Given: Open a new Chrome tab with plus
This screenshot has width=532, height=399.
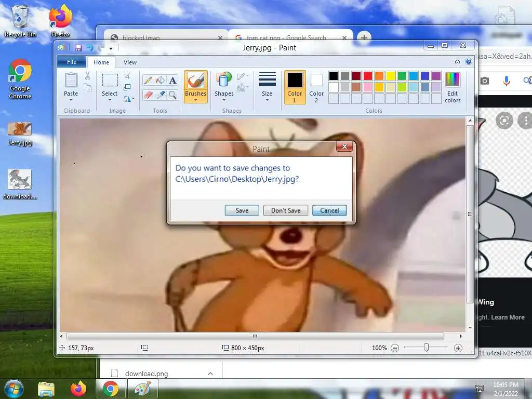Looking at the screenshot, I should pyautogui.click(x=364, y=37).
